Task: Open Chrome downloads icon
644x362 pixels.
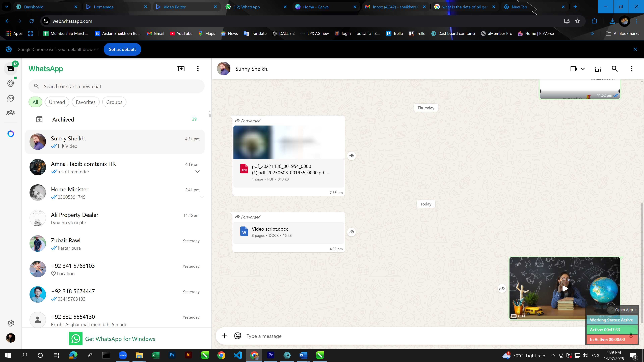Action: 612,21
